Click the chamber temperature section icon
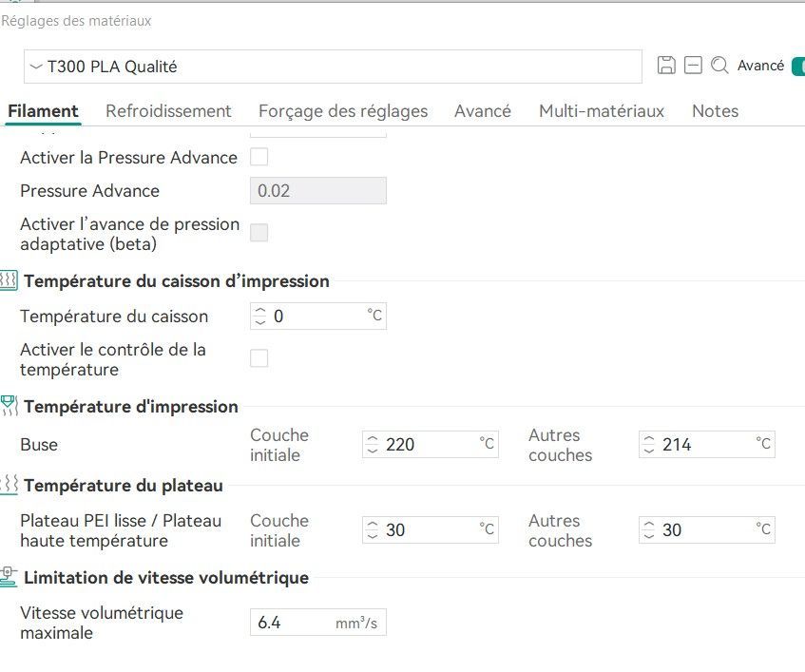The width and height of the screenshot is (805, 672). [x=9, y=281]
